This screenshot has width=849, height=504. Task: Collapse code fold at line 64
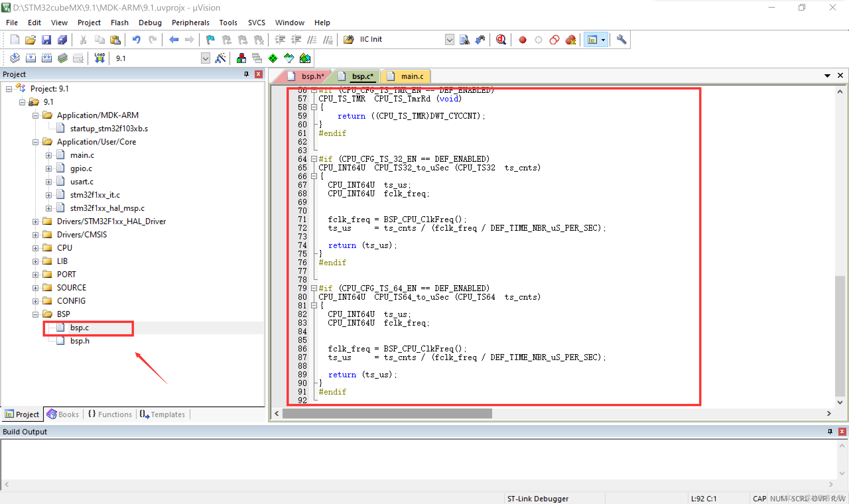pos(314,159)
